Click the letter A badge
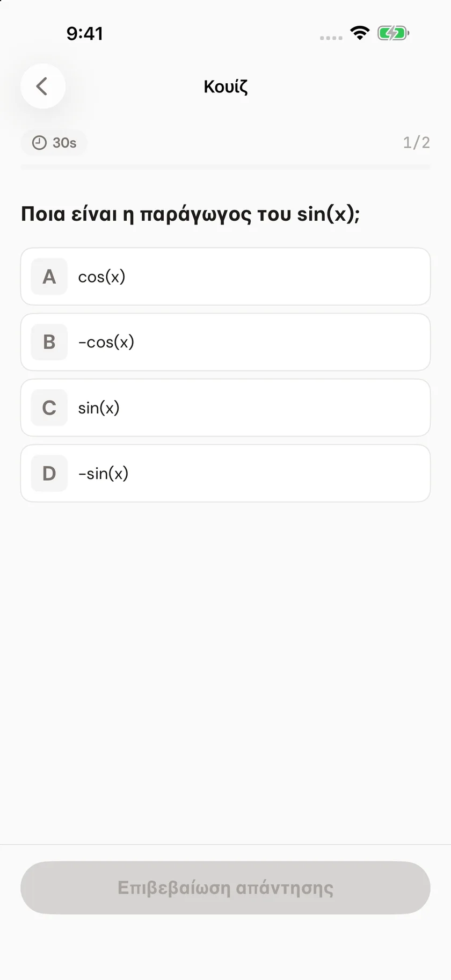 [49, 277]
